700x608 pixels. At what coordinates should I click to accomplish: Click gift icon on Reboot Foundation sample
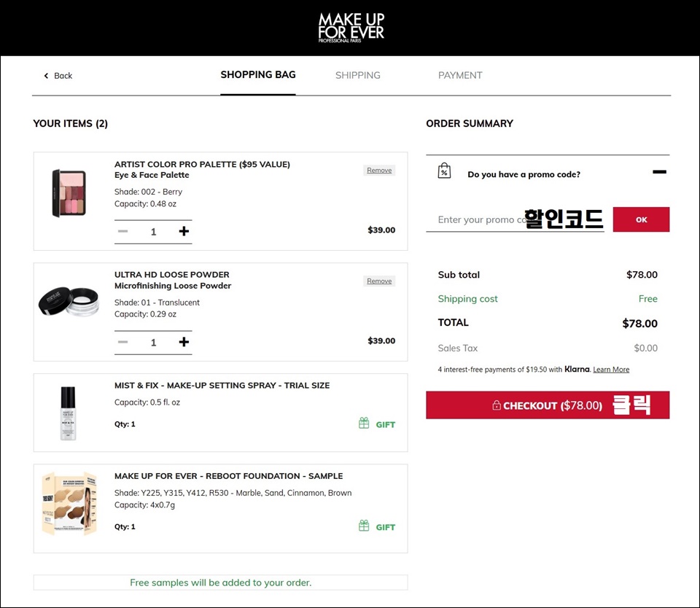pyautogui.click(x=364, y=526)
